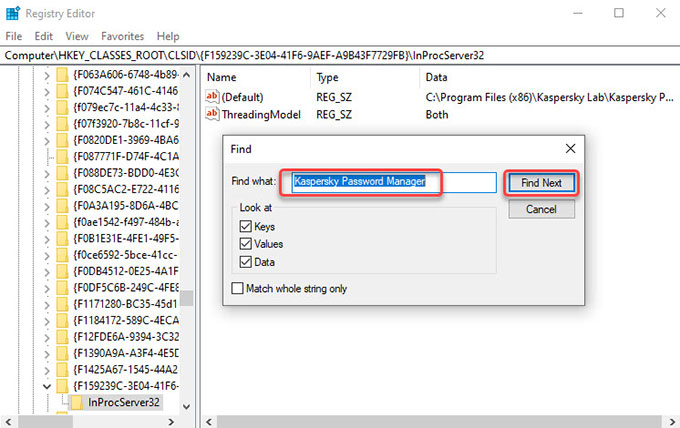Click the folder icon of {F12FDE6A-9394-3C32 key
The image size is (680, 428).
click(62, 337)
